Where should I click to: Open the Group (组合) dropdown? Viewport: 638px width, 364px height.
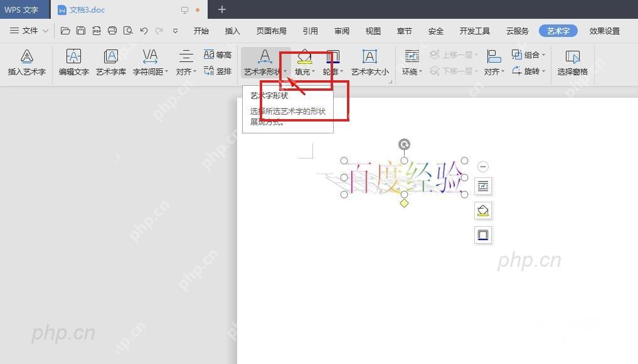(x=529, y=55)
